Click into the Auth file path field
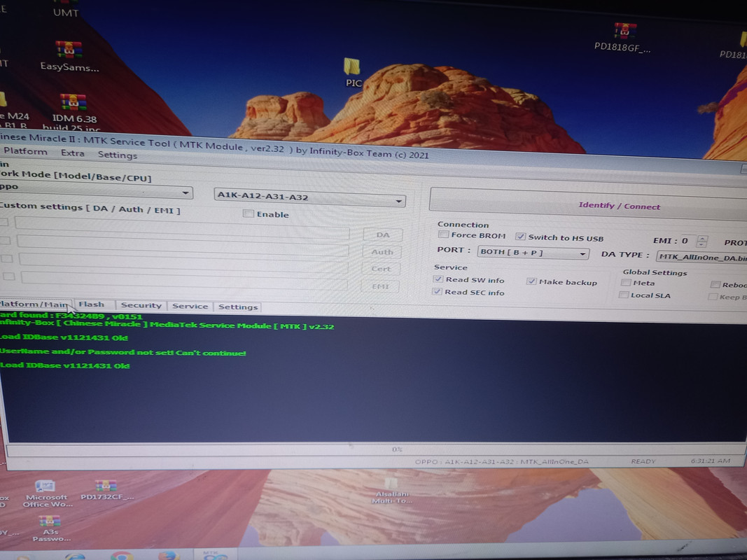747x560 pixels. [183, 245]
